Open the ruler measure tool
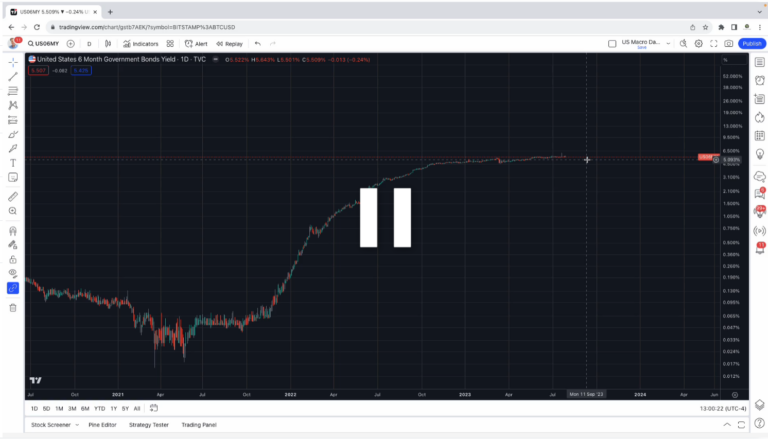Screen dimensions: 768x439 pyautogui.click(x=13, y=196)
